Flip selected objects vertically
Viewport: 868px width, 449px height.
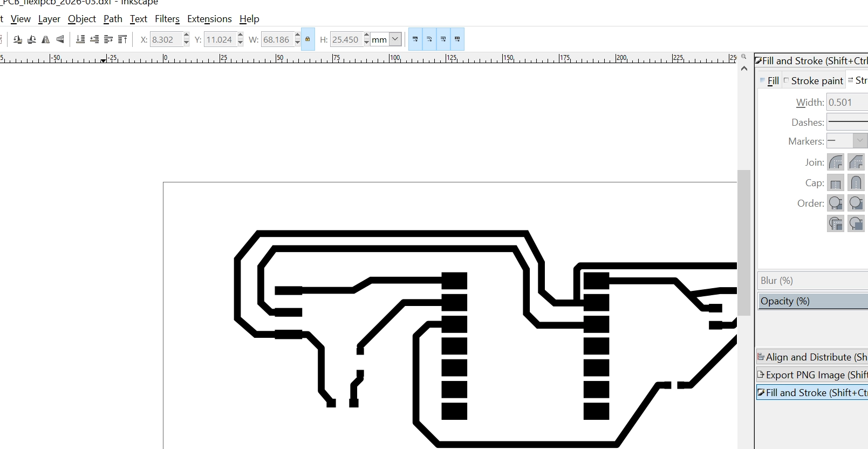point(60,39)
